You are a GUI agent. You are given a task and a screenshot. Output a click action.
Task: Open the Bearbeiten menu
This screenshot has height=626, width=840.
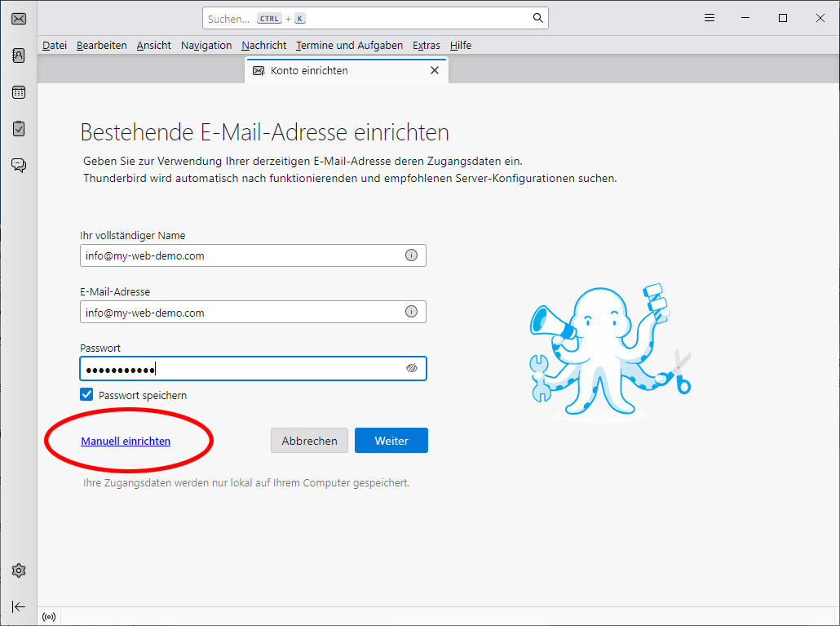102,46
